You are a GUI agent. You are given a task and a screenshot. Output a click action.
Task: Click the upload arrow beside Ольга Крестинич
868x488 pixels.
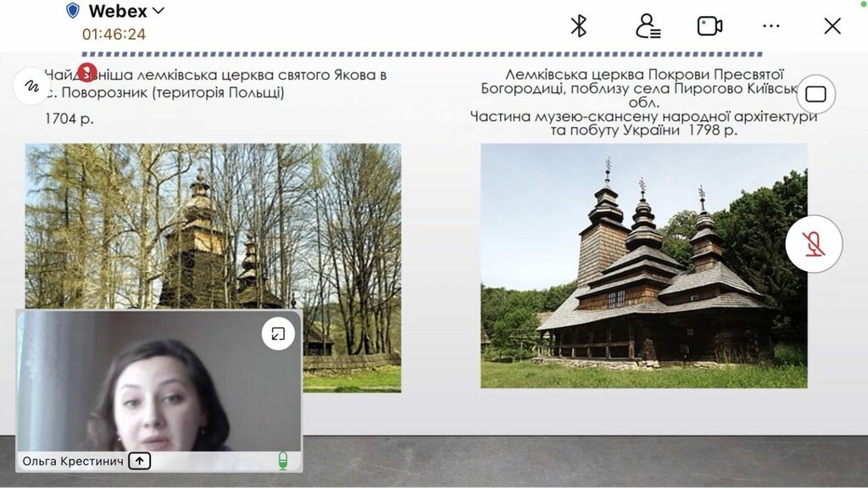pyautogui.click(x=140, y=461)
